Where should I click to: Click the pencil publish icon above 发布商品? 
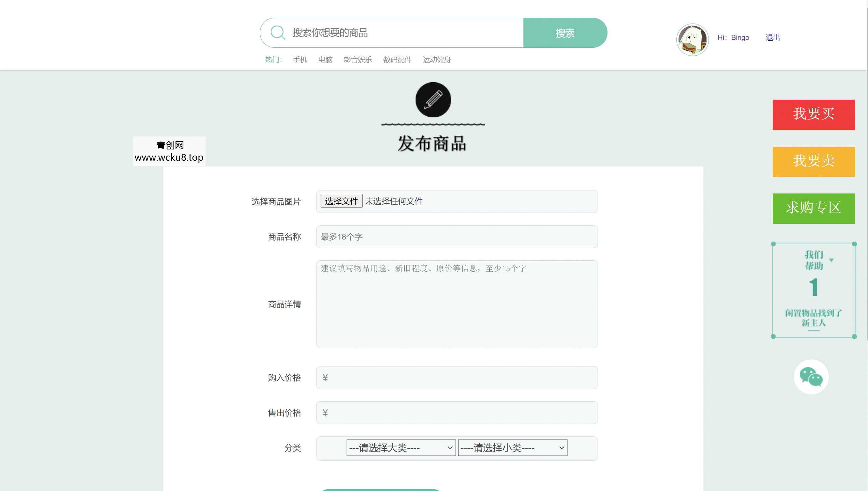433,100
